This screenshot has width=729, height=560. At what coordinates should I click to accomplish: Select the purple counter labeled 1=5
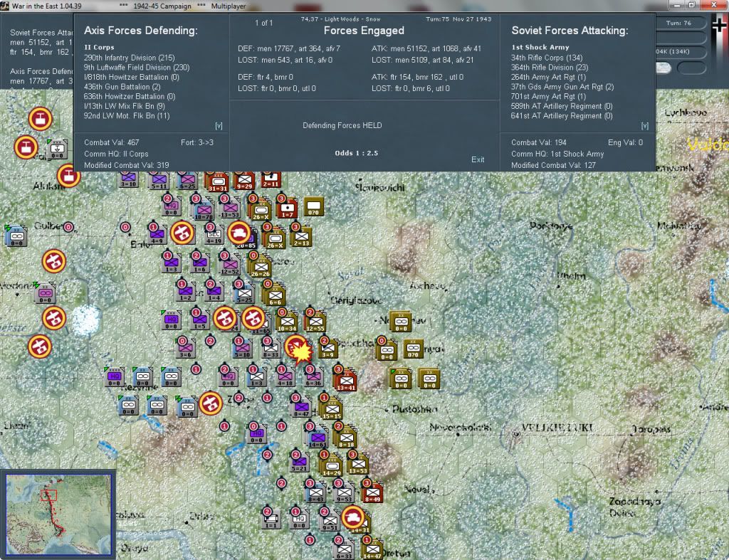200,321
